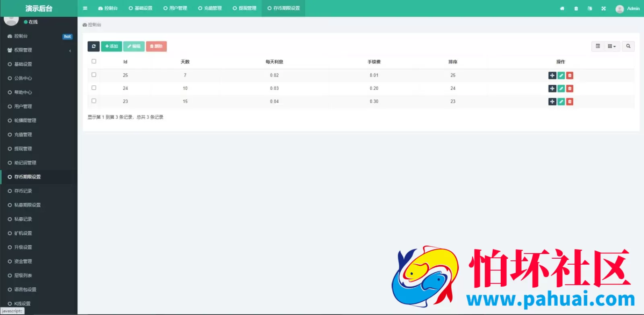Image resolution: width=644 pixels, height=315 pixels.
Task: Switch to the 充值管理 top tab
Action: (210, 8)
